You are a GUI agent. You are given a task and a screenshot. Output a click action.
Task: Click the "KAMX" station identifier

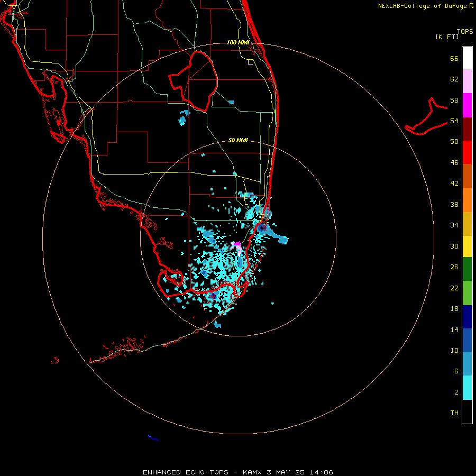tap(253, 472)
